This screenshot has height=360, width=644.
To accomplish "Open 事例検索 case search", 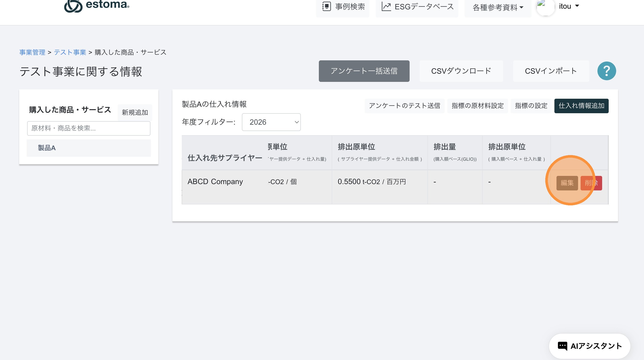I will 343,7.
